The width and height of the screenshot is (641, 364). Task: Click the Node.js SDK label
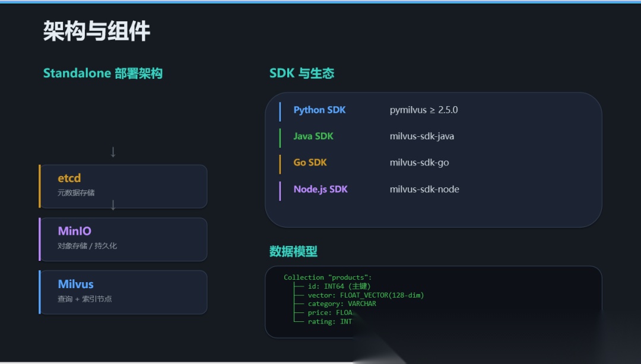(320, 189)
